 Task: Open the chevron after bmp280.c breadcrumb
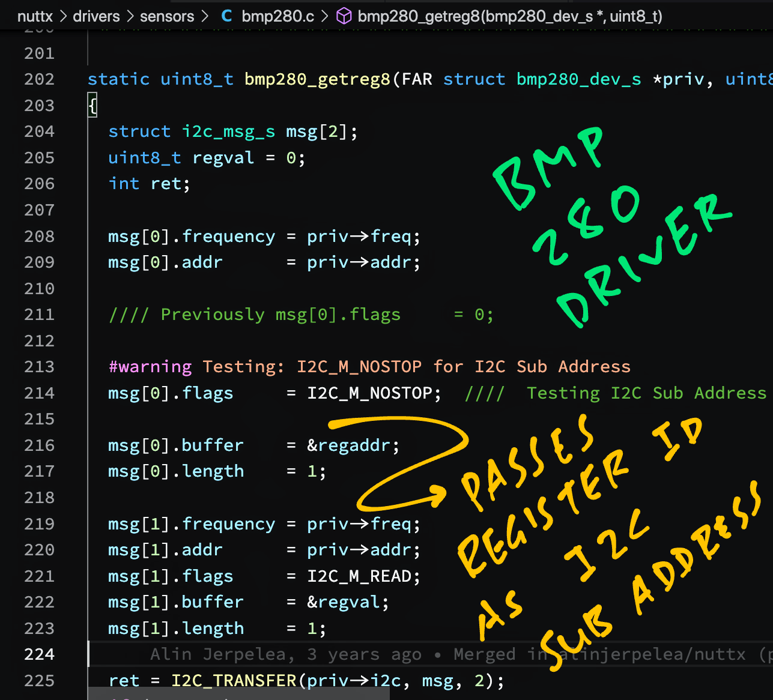(324, 16)
